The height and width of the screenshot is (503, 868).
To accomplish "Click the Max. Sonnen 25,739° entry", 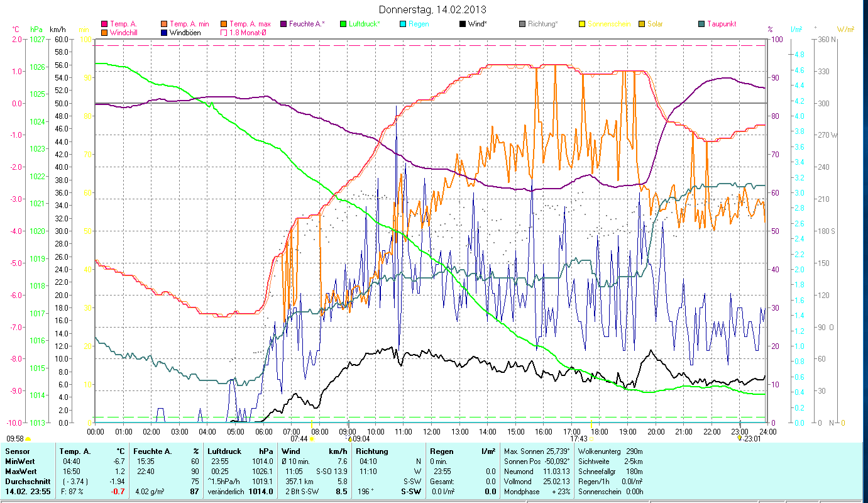I will pyautogui.click(x=538, y=451).
